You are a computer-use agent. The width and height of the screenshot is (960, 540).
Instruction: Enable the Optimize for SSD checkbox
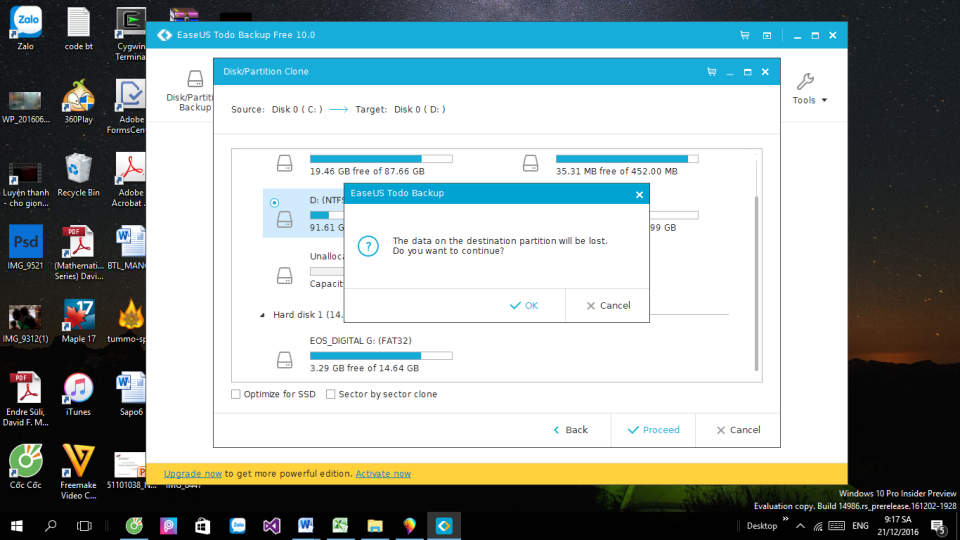[x=236, y=394]
